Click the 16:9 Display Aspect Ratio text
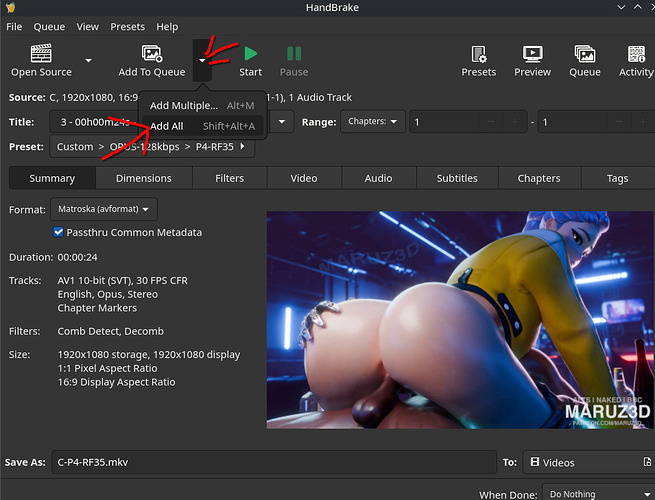Screen dimensions: 655x500 [x=117, y=382]
